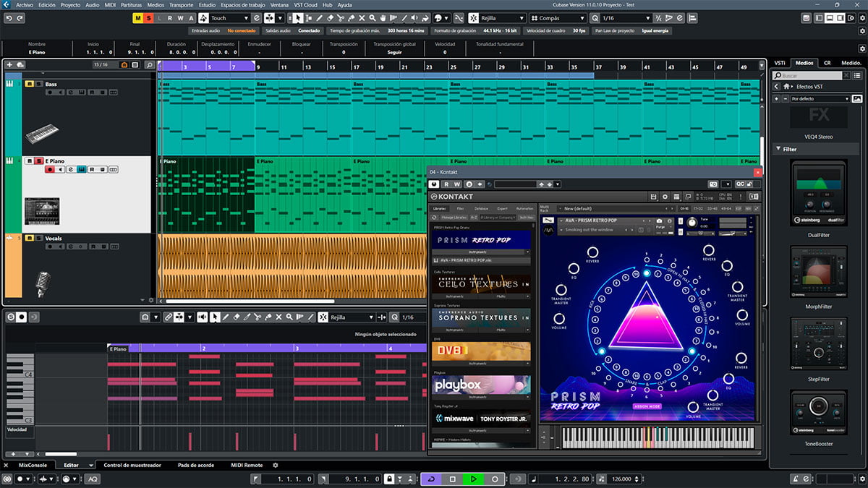Toggle global Read automation R button

(x=170, y=18)
